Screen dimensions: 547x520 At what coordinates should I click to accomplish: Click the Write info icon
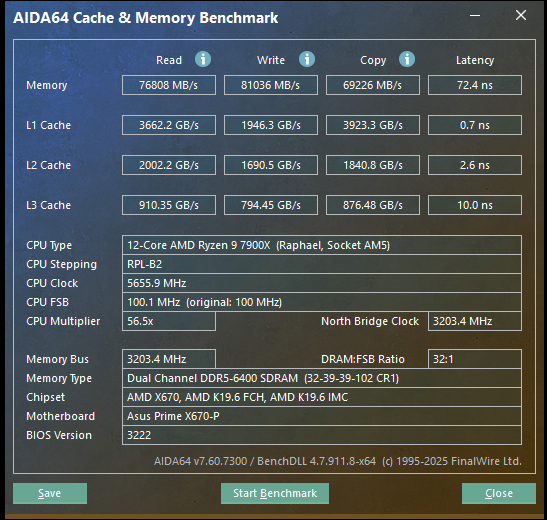[x=307, y=59]
